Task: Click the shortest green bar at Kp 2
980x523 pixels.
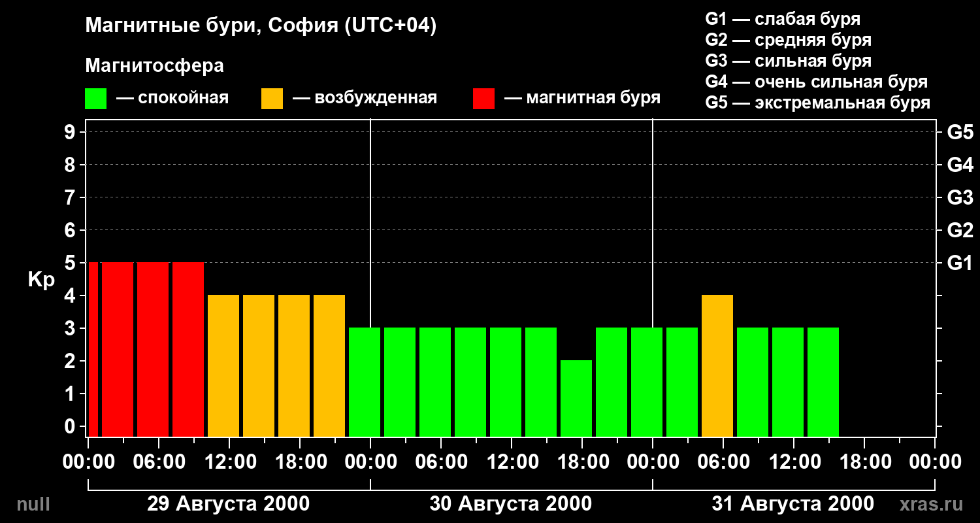Action: [x=576, y=398]
